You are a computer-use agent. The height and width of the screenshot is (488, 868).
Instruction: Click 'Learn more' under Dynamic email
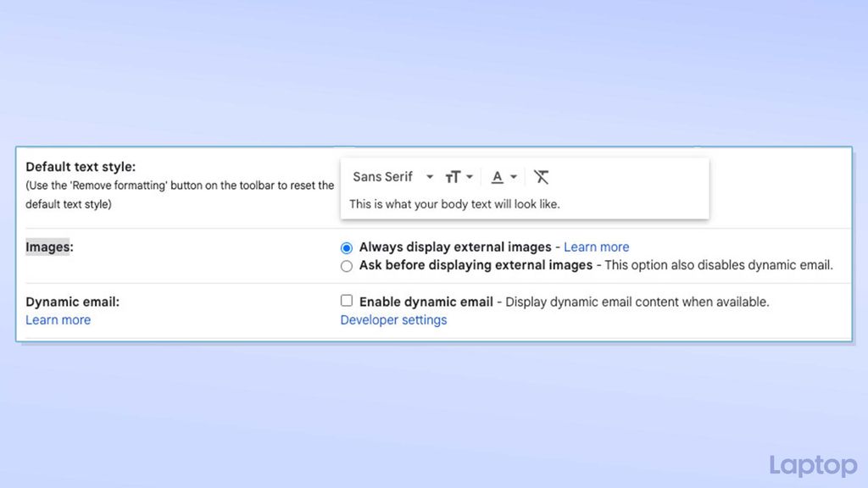tap(58, 319)
